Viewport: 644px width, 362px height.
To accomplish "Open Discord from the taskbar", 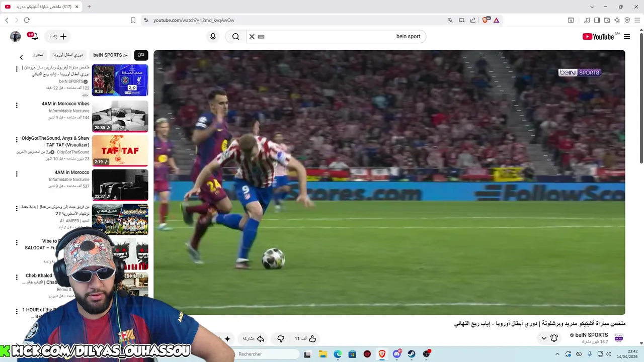I will point(397,354).
